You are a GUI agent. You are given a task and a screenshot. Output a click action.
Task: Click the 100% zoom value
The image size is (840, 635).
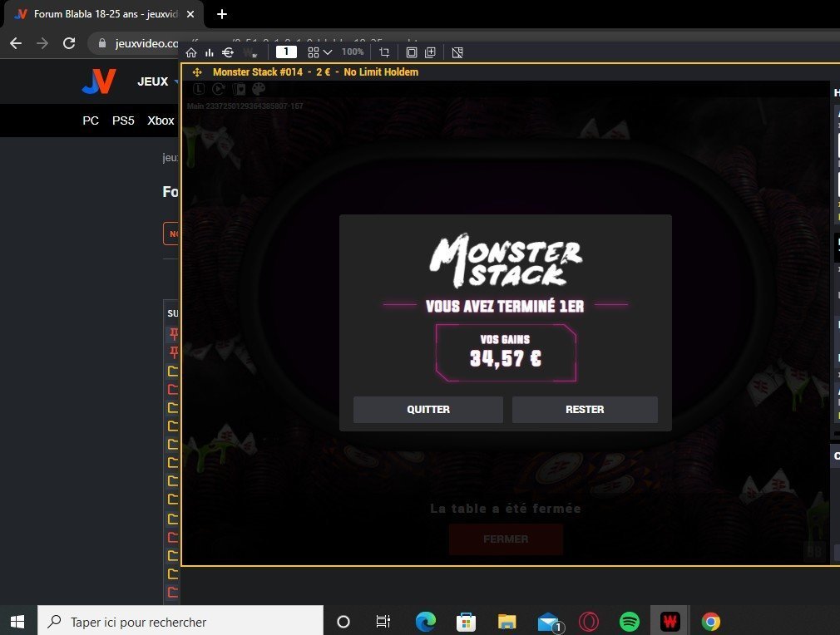point(353,52)
